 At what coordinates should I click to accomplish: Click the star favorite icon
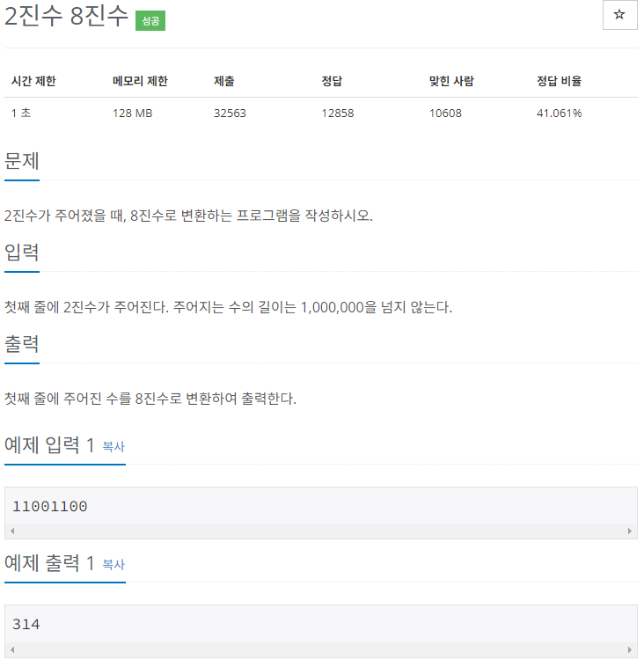coord(619,15)
